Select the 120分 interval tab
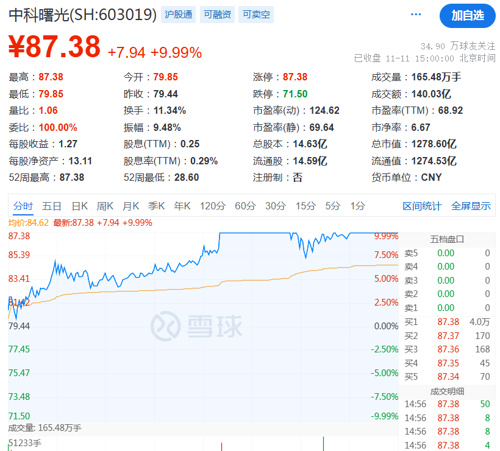This screenshot has height=451, width=500. click(213, 206)
